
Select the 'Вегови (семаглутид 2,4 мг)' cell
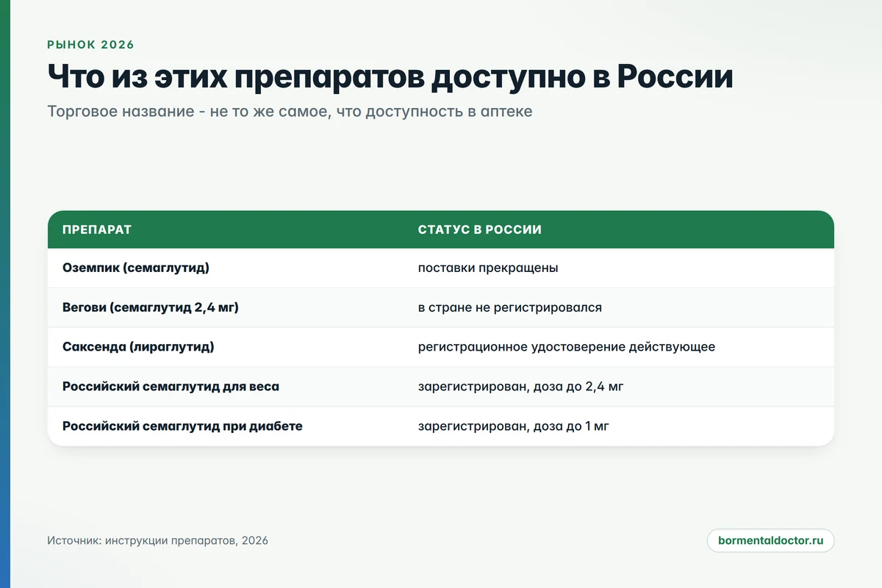151,308
